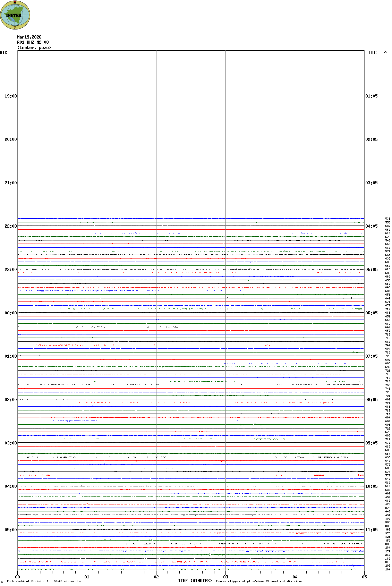This screenshot has width=392, height=586.
Task: Click the INETER logo
Action: point(15,15)
